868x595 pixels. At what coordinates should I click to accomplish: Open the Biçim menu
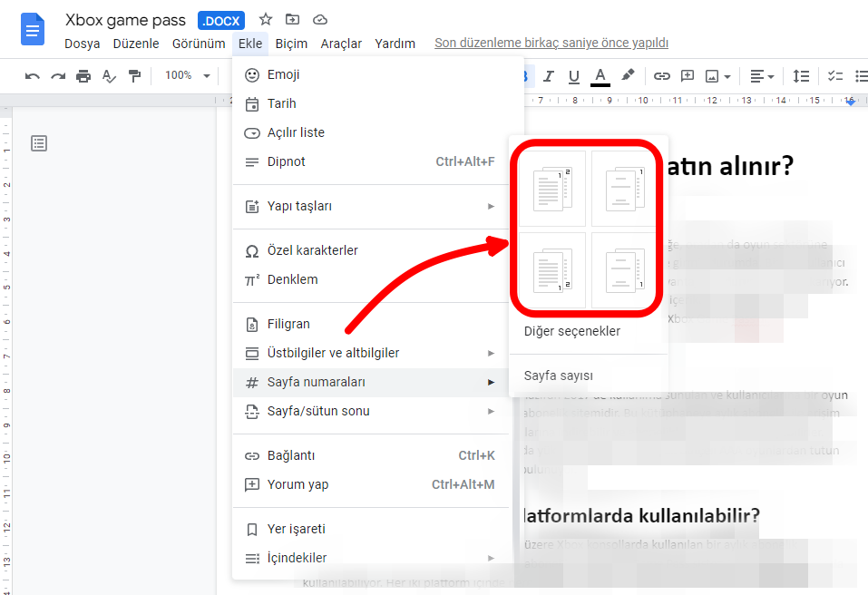(x=291, y=44)
